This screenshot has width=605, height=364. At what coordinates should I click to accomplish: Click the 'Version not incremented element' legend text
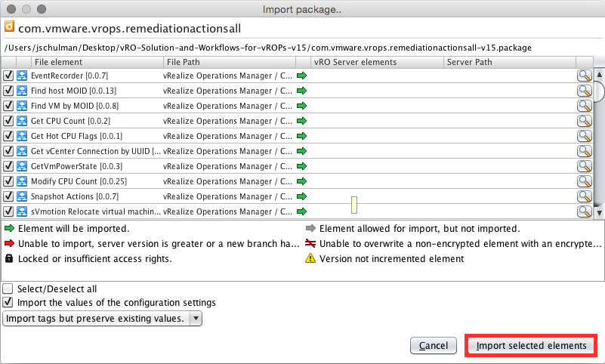click(x=392, y=259)
